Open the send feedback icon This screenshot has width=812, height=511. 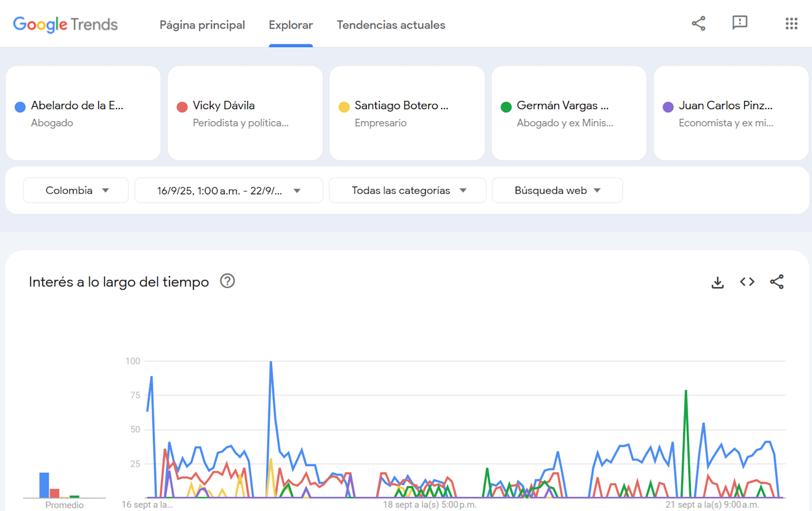[740, 23]
